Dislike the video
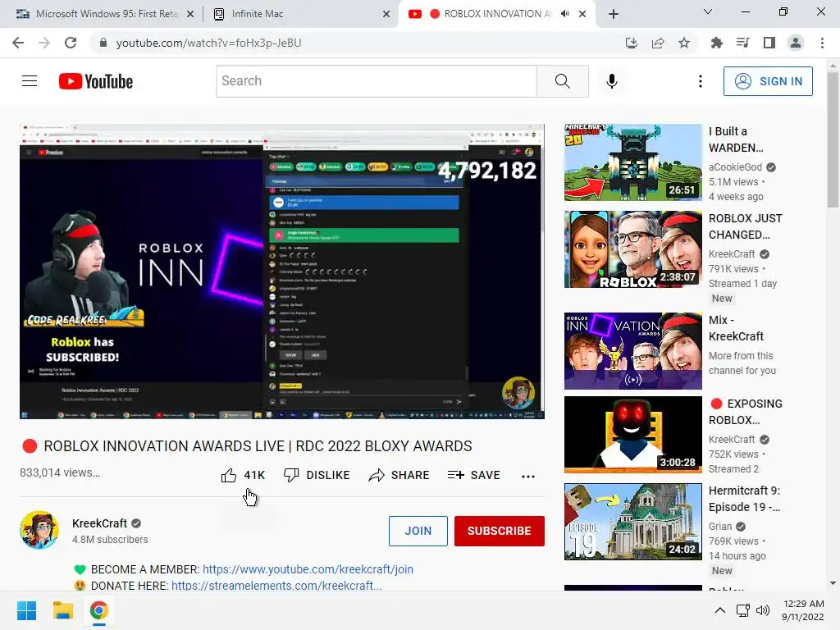The height and width of the screenshot is (630, 840). tap(317, 475)
